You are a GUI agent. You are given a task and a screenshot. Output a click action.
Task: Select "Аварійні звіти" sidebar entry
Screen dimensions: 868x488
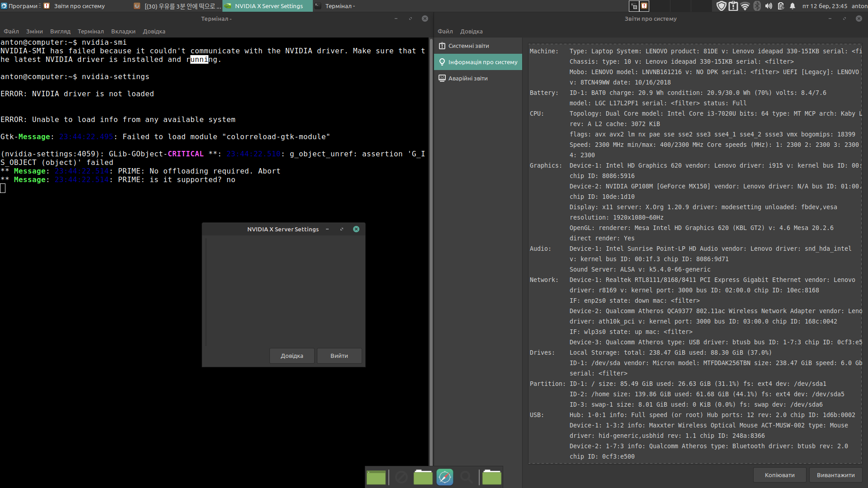(x=467, y=78)
